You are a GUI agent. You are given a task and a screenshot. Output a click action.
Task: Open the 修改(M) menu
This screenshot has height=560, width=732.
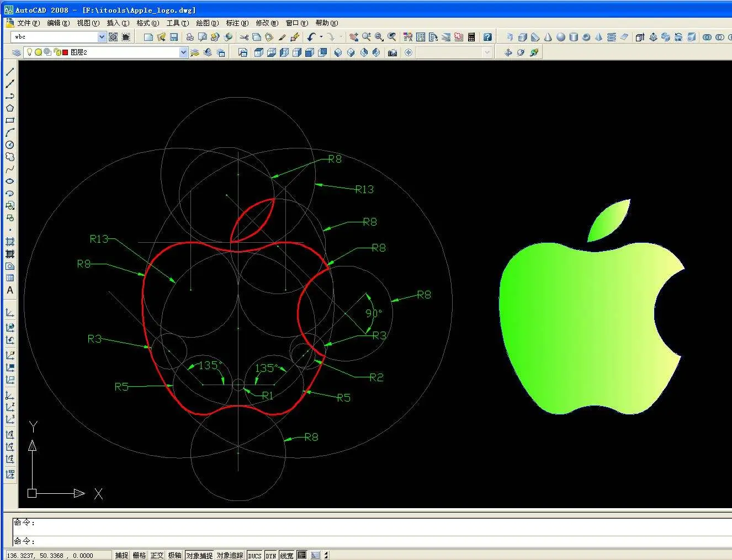(x=267, y=23)
